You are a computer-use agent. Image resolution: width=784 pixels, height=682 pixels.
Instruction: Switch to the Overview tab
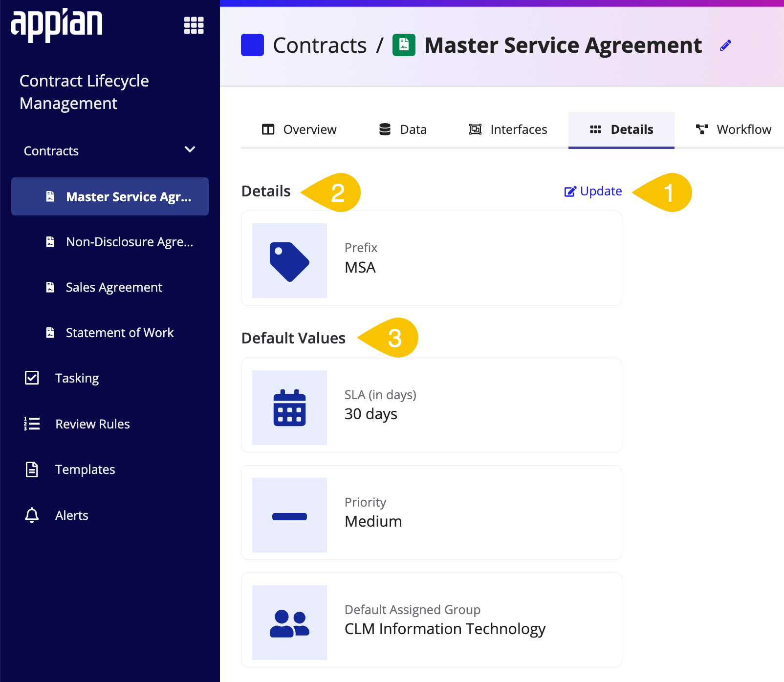point(299,129)
